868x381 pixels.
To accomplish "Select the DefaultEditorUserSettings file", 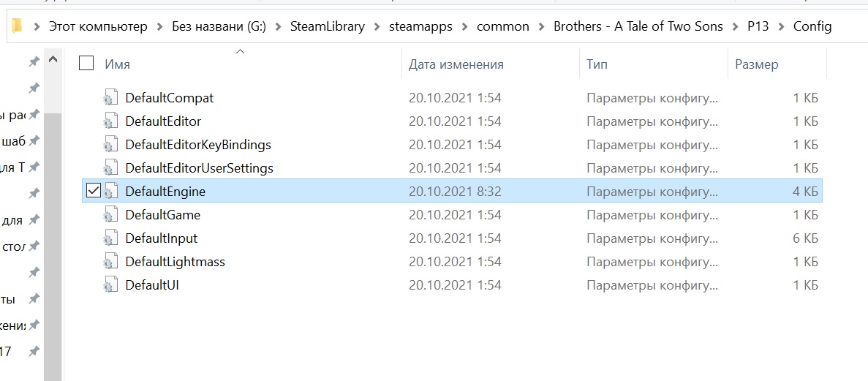I will coord(200,167).
